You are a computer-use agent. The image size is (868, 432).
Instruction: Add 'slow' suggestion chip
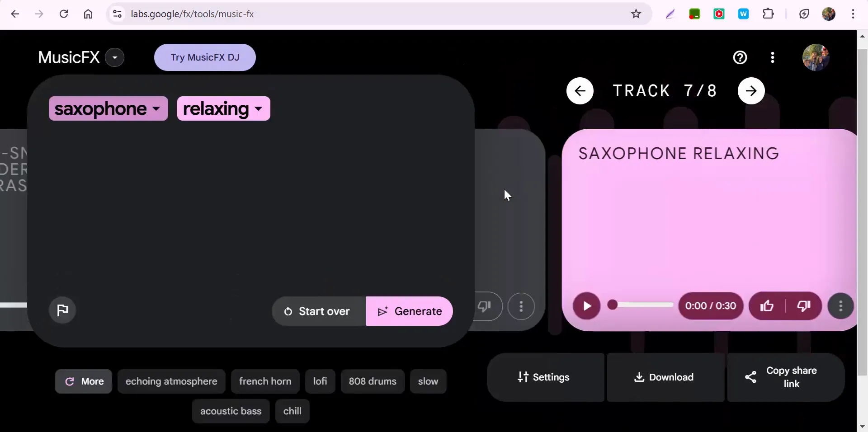428,381
